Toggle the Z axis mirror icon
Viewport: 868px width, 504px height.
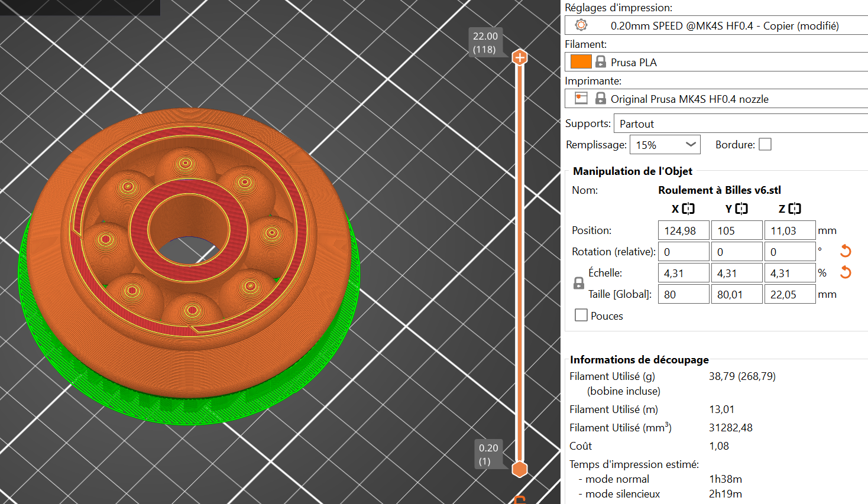pyautogui.click(x=795, y=209)
